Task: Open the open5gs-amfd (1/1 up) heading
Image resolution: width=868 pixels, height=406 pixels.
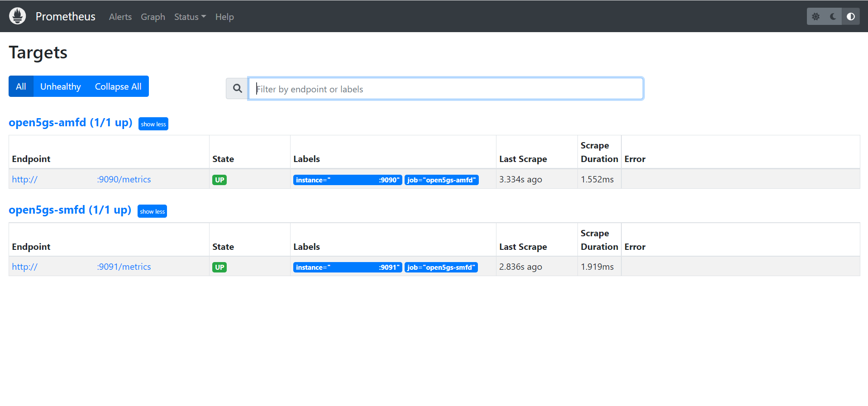Action: (x=71, y=123)
